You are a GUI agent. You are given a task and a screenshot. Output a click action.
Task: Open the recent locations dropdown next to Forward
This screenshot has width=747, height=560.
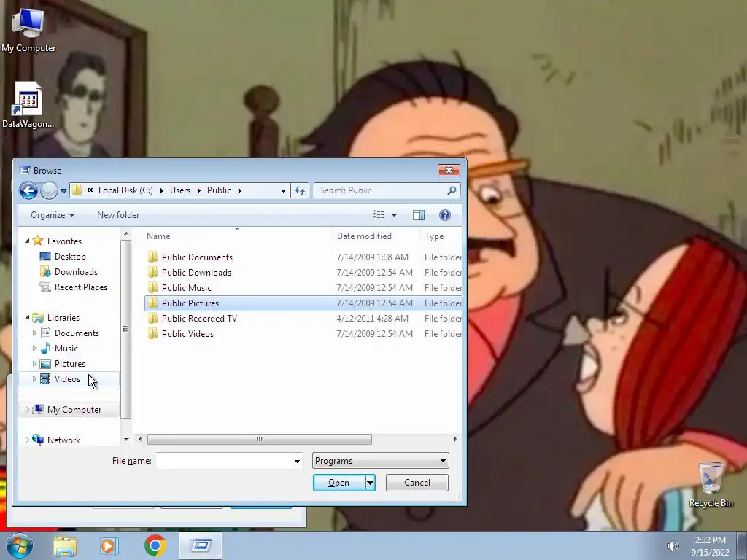click(x=63, y=191)
